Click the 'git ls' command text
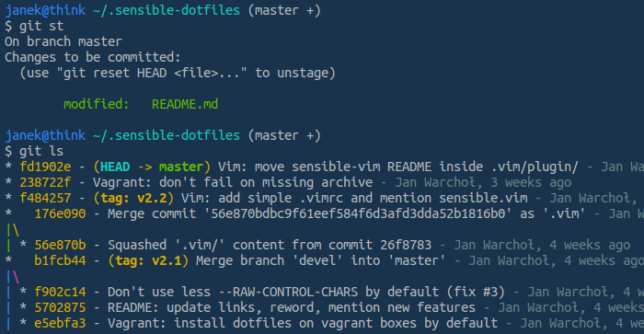644x334 pixels. [x=41, y=151]
